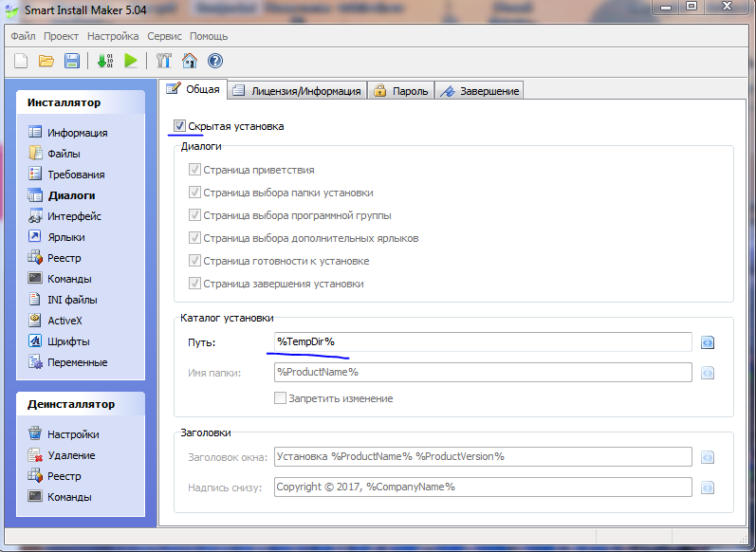Toggle the Запретить изменение checkbox
This screenshot has width=756, height=552.
click(281, 398)
